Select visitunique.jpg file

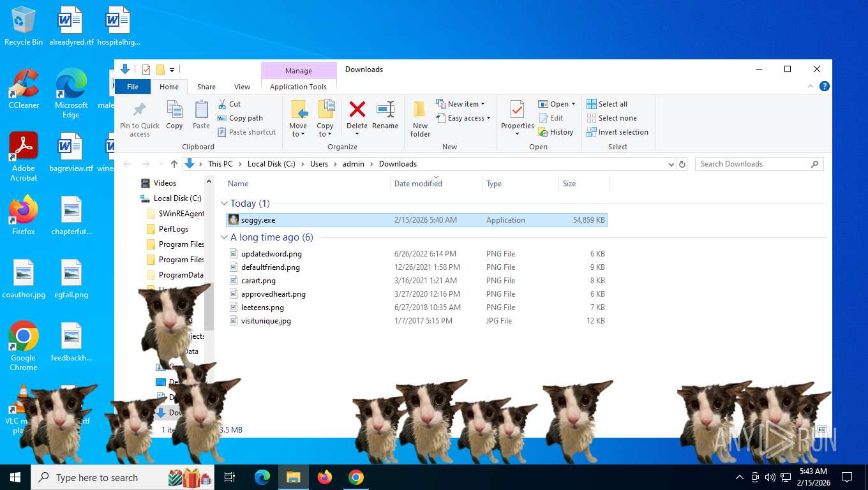(x=417, y=321)
